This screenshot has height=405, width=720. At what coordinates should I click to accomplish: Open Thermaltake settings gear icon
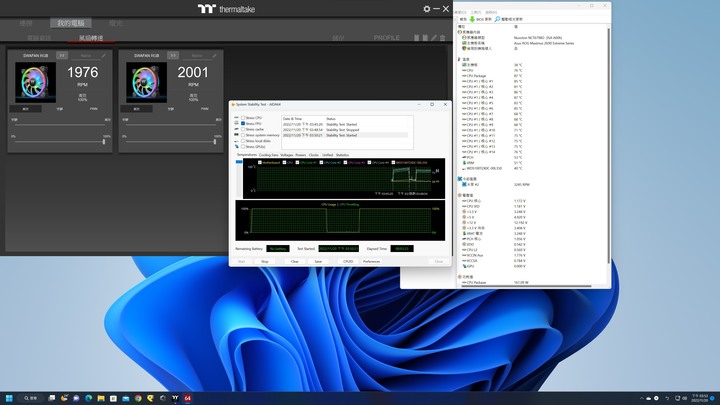pos(427,9)
